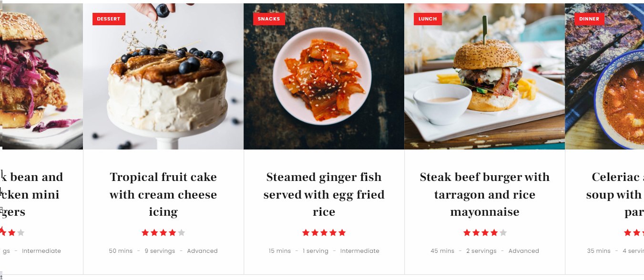Open Steak beef burger recipe title
This screenshot has height=280, width=644.
click(x=485, y=194)
